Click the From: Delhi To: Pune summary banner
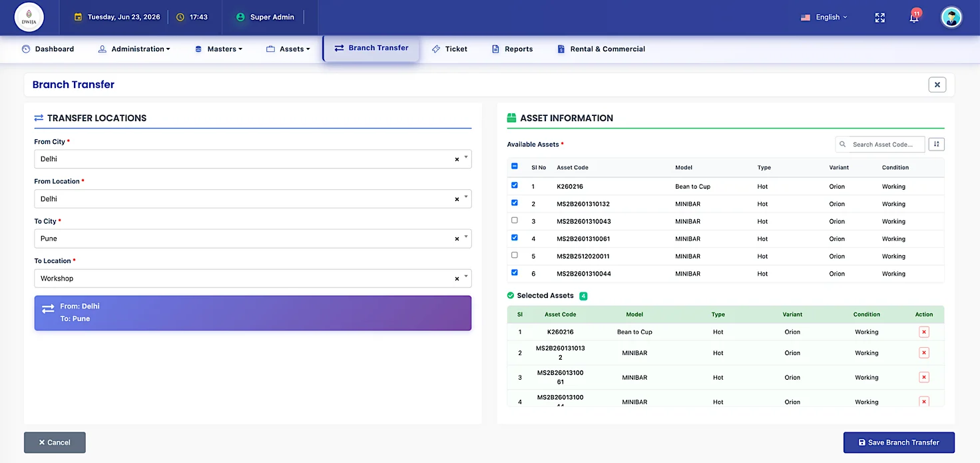This screenshot has height=463, width=980. 253,313
